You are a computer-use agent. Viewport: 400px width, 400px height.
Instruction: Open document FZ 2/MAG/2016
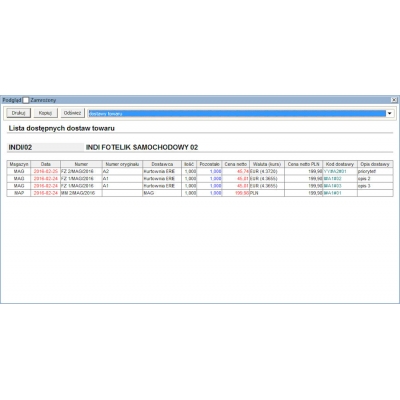tap(77, 171)
